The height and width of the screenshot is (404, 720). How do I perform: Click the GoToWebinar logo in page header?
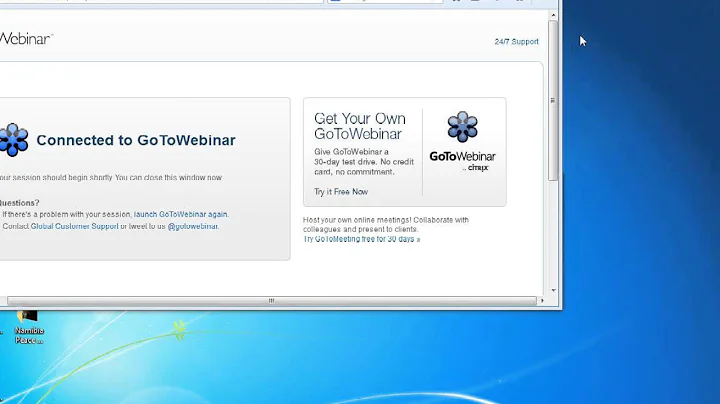pos(27,39)
